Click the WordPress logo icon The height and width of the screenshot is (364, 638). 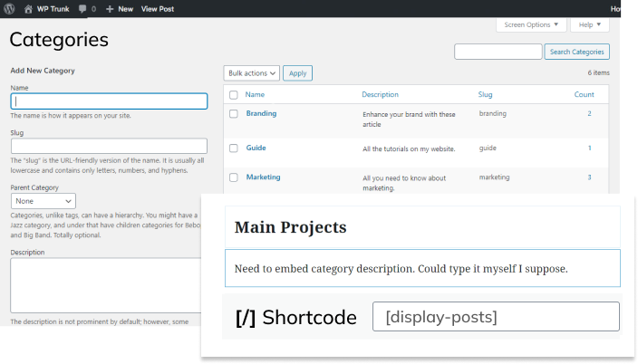point(11,8)
